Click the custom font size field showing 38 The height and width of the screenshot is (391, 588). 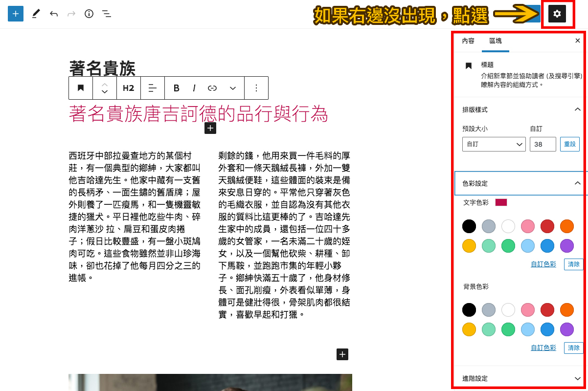click(x=543, y=144)
